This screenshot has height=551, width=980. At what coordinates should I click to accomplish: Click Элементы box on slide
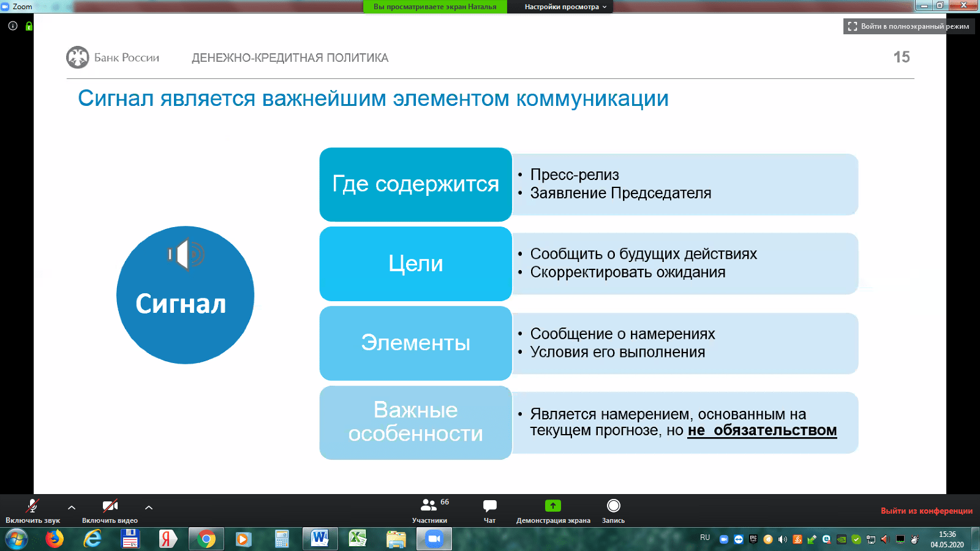[415, 343]
